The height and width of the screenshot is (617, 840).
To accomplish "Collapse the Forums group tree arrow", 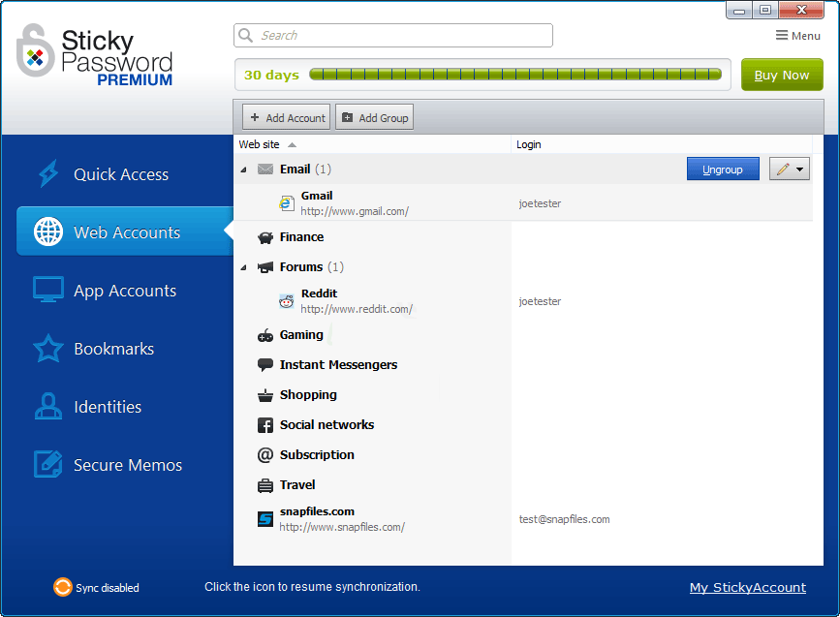I will (x=243, y=267).
